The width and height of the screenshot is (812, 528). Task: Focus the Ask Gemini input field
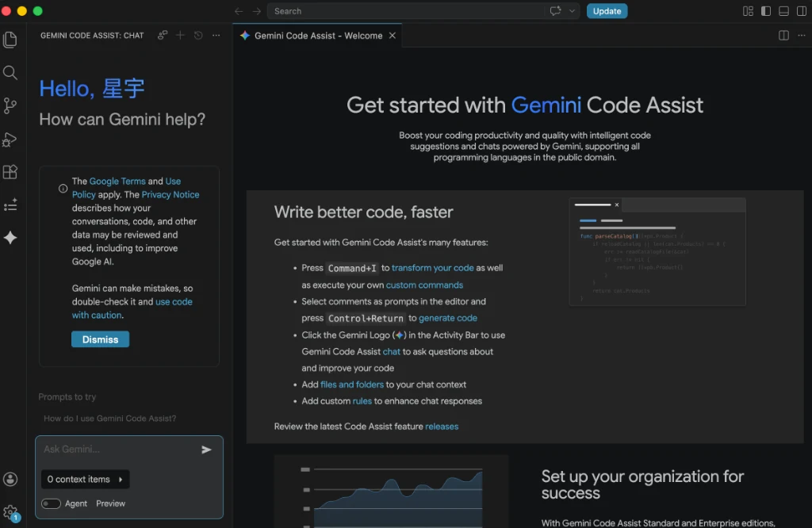(x=121, y=450)
